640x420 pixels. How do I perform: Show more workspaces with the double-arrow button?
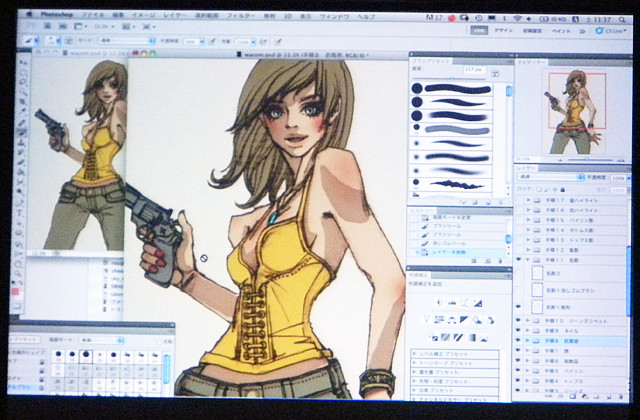click(582, 31)
